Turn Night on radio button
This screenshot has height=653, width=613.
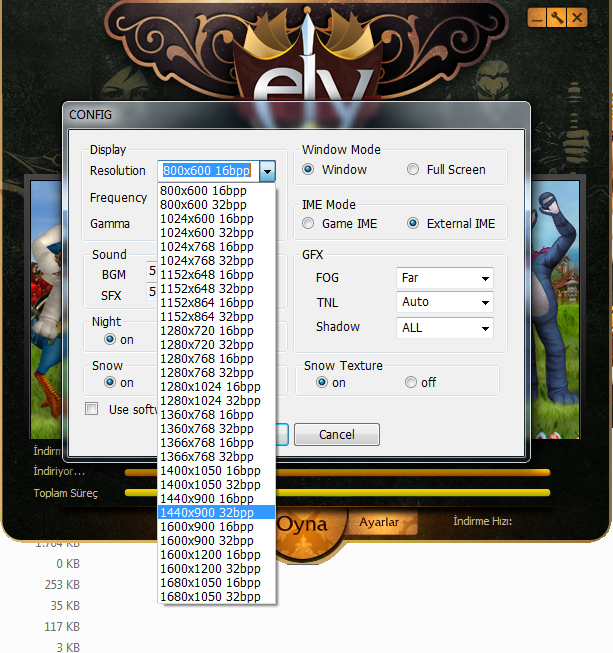coord(110,339)
